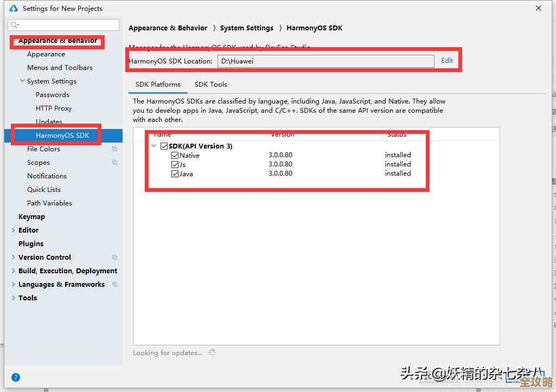
Task: Toggle the Java SDK checkbox
Action: tap(175, 174)
